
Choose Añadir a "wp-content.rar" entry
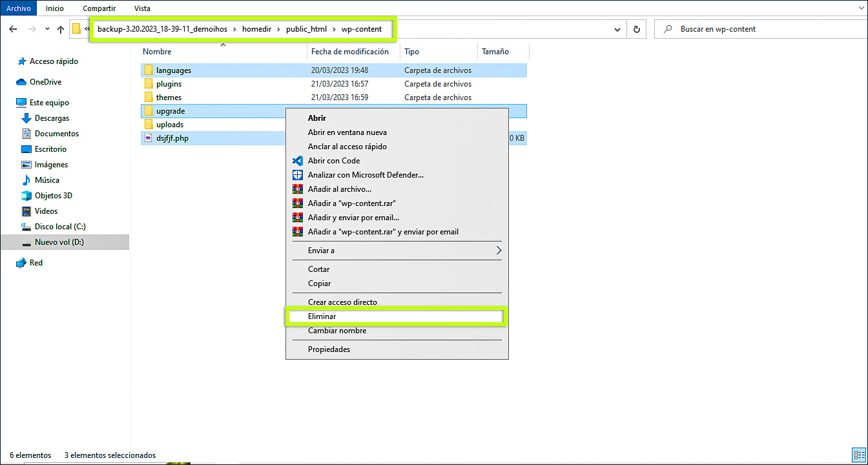click(x=397, y=203)
